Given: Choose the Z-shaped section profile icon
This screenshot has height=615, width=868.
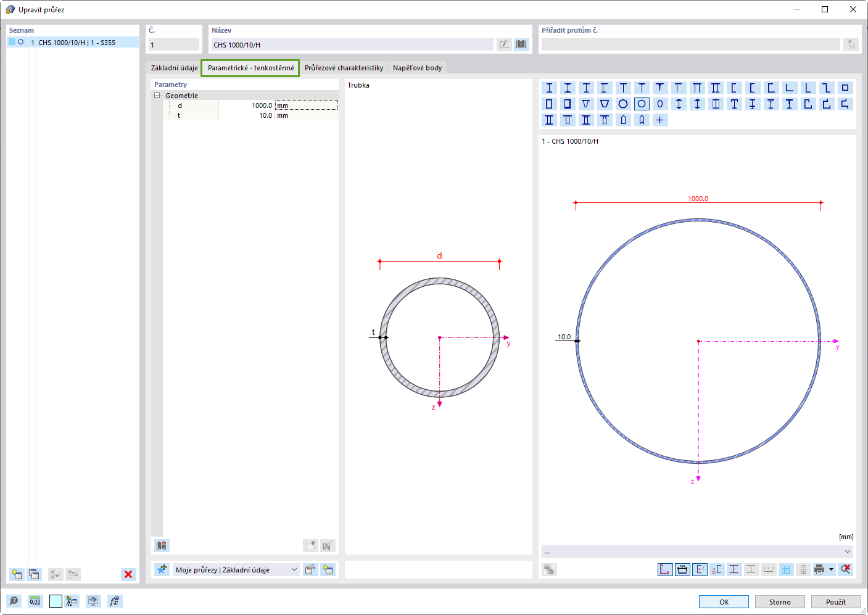Looking at the screenshot, I should pyautogui.click(x=827, y=88).
